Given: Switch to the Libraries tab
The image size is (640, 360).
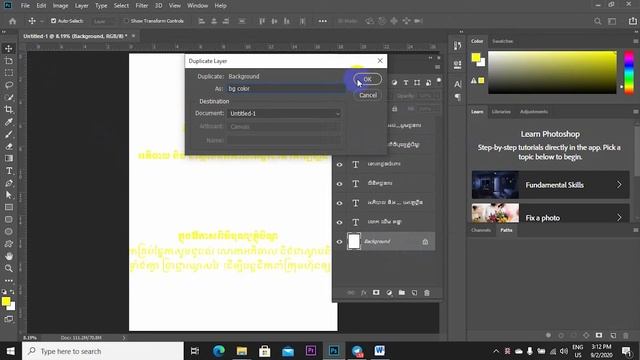Looking at the screenshot, I should pos(501,111).
